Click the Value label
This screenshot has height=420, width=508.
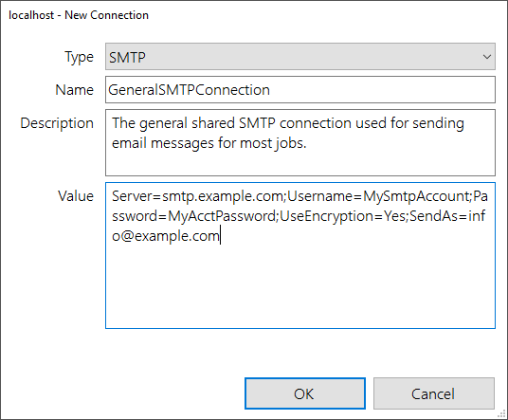pyautogui.click(x=76, y=196)
